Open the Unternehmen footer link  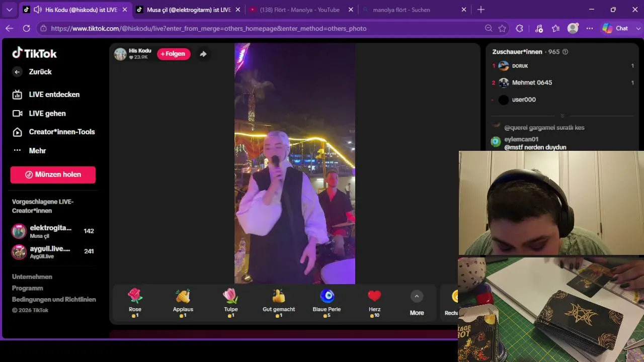click(32, 277)
